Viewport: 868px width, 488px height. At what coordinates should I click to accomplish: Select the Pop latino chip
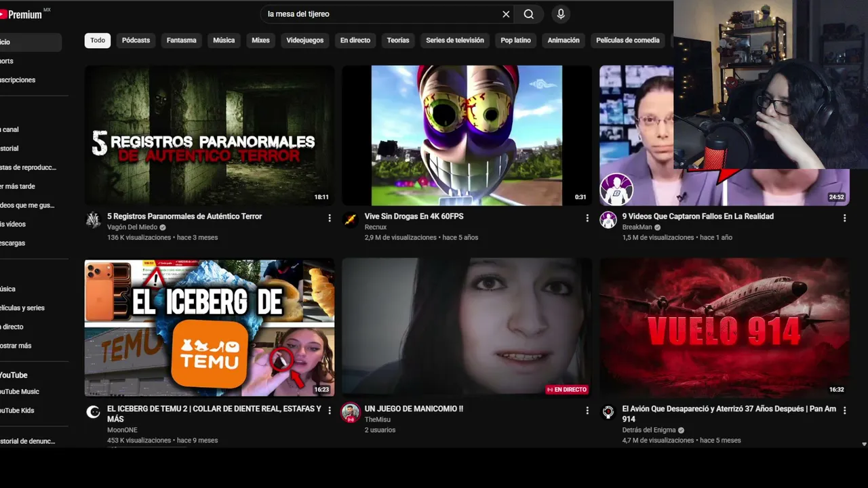click(515, 41)
